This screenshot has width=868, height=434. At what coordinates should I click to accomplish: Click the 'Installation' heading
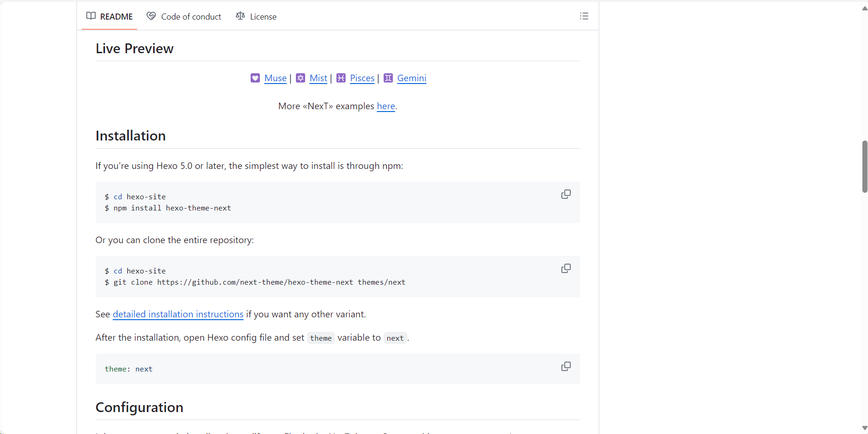coord(131,136)
